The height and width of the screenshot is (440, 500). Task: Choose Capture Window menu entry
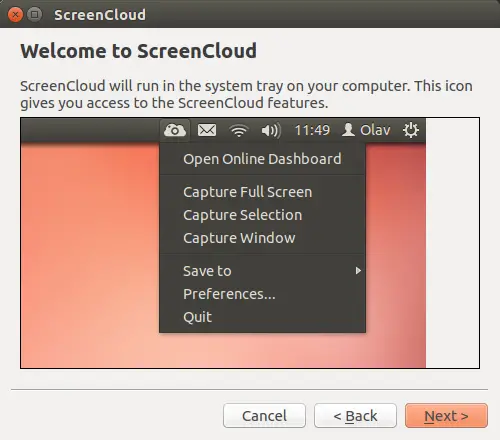coord(262,238)
